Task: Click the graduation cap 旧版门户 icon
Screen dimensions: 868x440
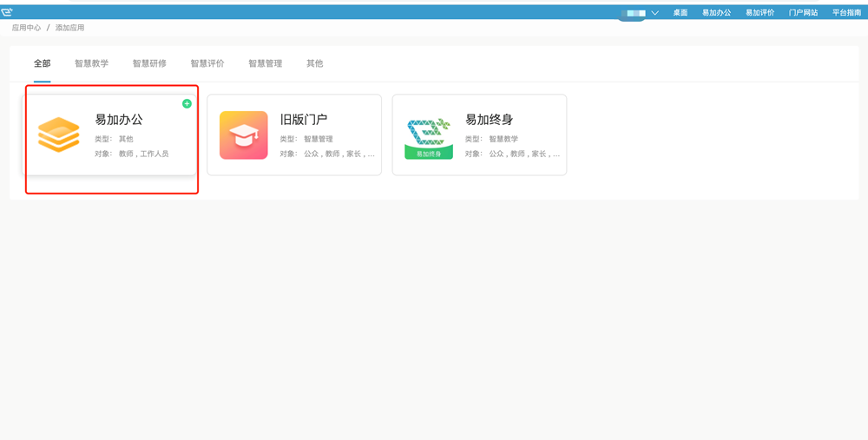Action: point(243,135)
